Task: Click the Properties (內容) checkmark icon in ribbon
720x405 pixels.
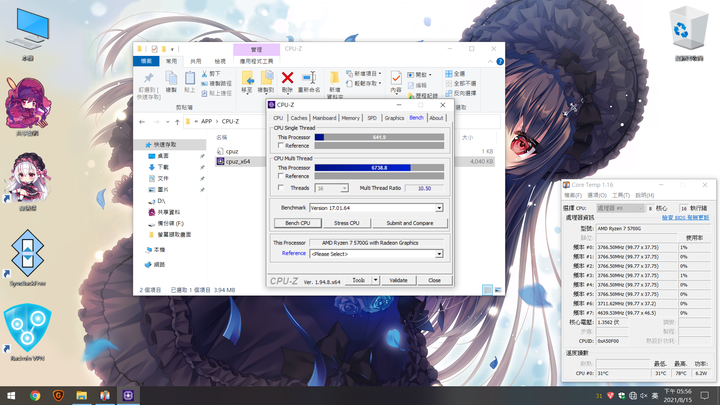Action: [x=396, y=78]
